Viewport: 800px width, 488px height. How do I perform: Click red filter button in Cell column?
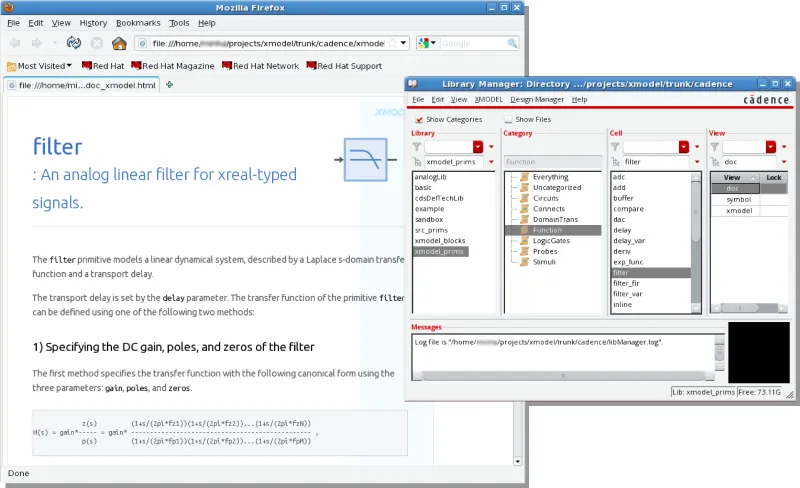pyautogui.click(x=684, y=147)
